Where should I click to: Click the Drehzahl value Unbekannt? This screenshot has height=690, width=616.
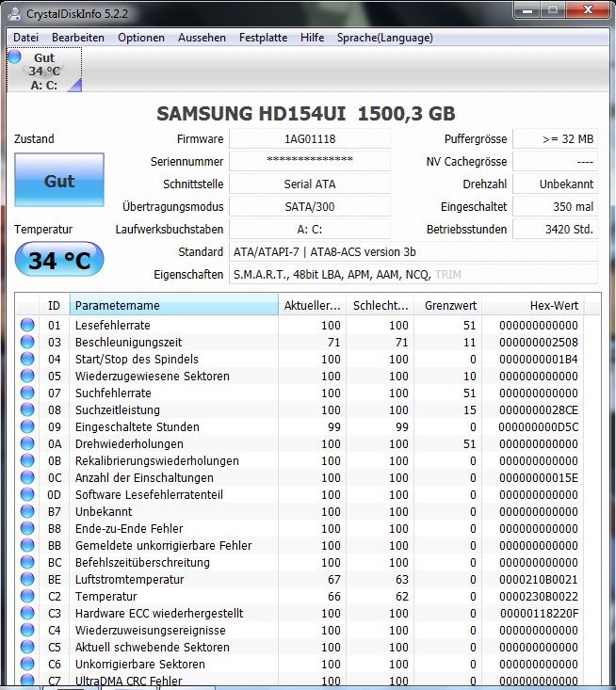[x=555, y=184]
